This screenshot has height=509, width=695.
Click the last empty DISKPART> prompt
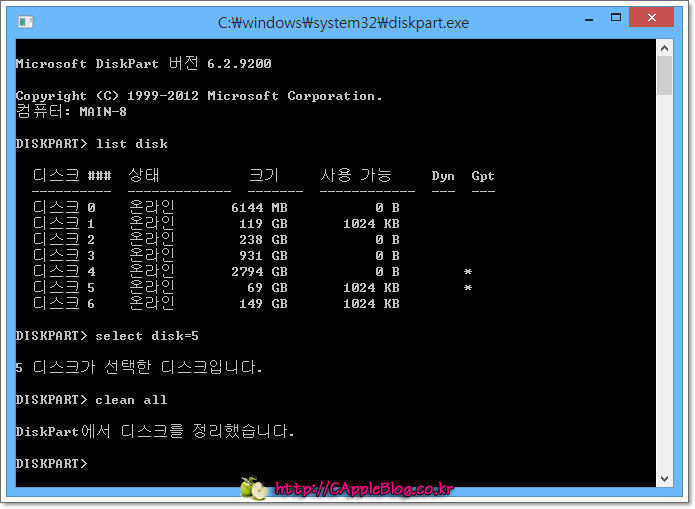(51, 463)
